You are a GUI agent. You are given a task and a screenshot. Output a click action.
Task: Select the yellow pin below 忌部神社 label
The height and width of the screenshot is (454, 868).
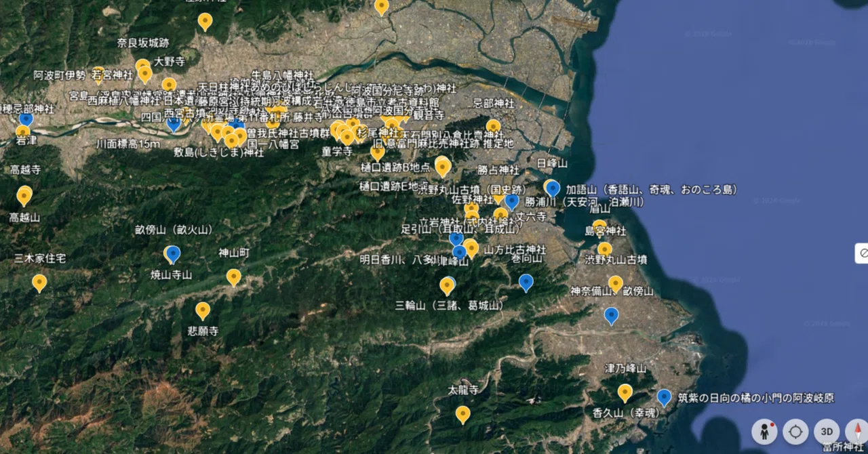coord(493,127)
